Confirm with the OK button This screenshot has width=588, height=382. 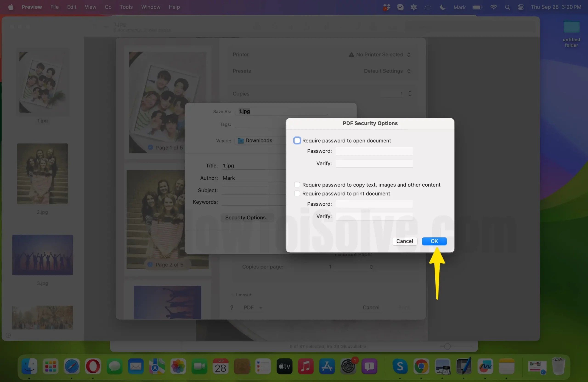coord(434,241)
